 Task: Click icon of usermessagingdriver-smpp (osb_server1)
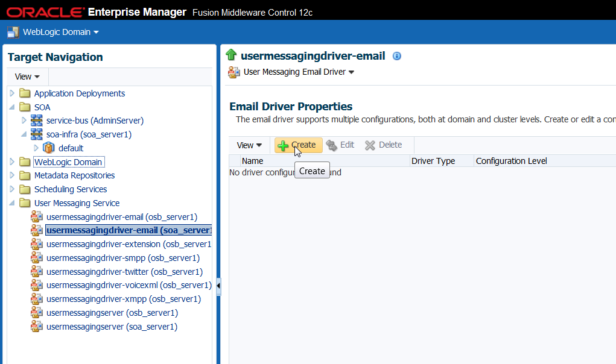point(37,258)
